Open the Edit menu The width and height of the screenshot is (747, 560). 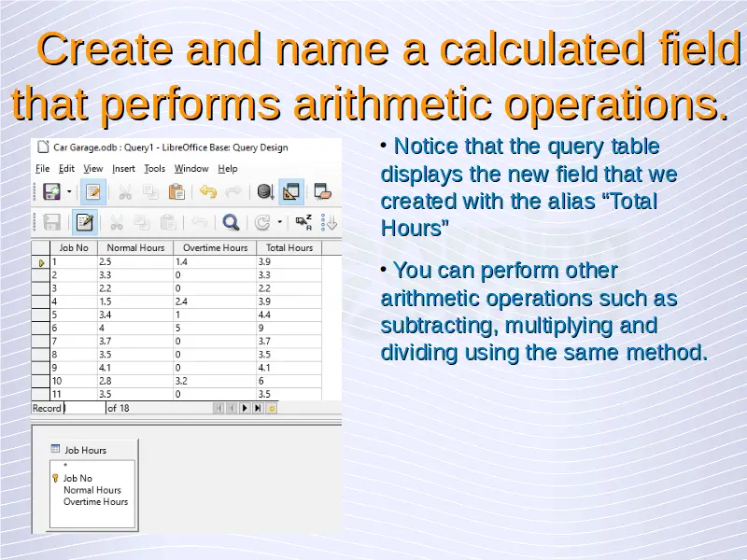[66, 169]
